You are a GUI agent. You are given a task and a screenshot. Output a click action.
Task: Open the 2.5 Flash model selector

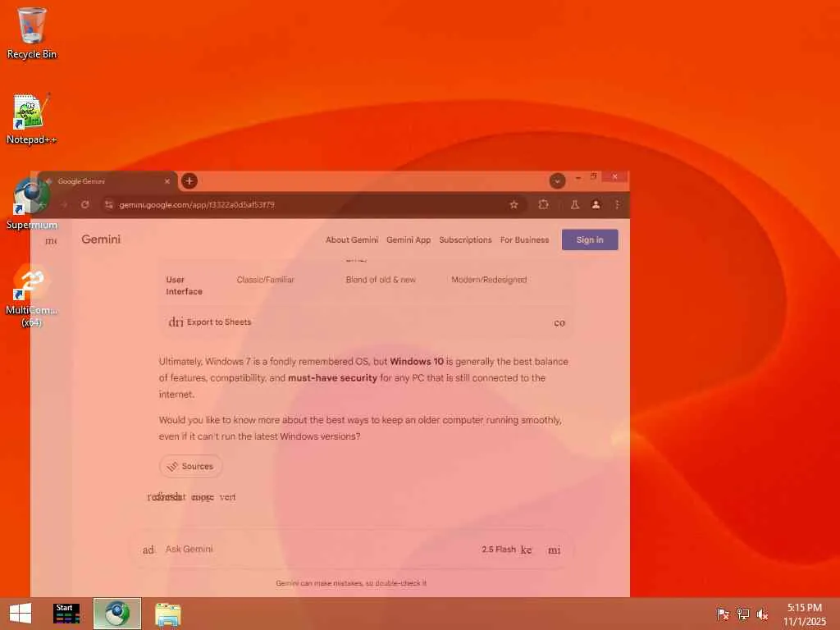pos(507,550)
